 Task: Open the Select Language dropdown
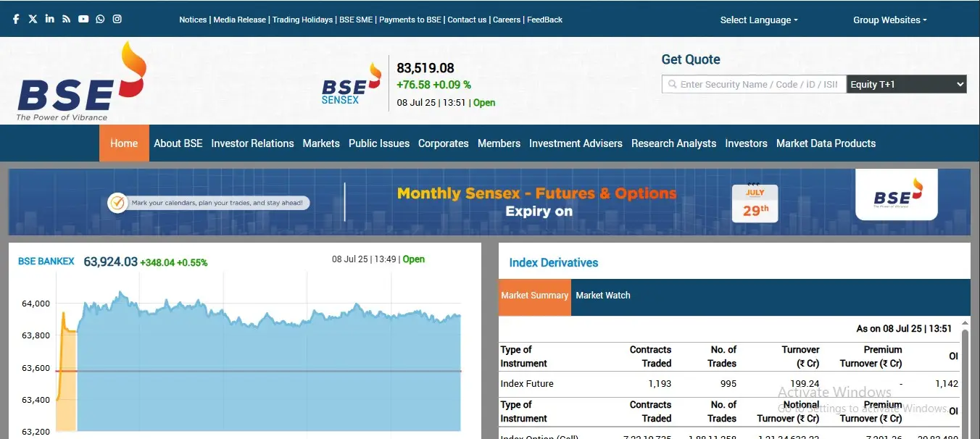pos(758,20)
